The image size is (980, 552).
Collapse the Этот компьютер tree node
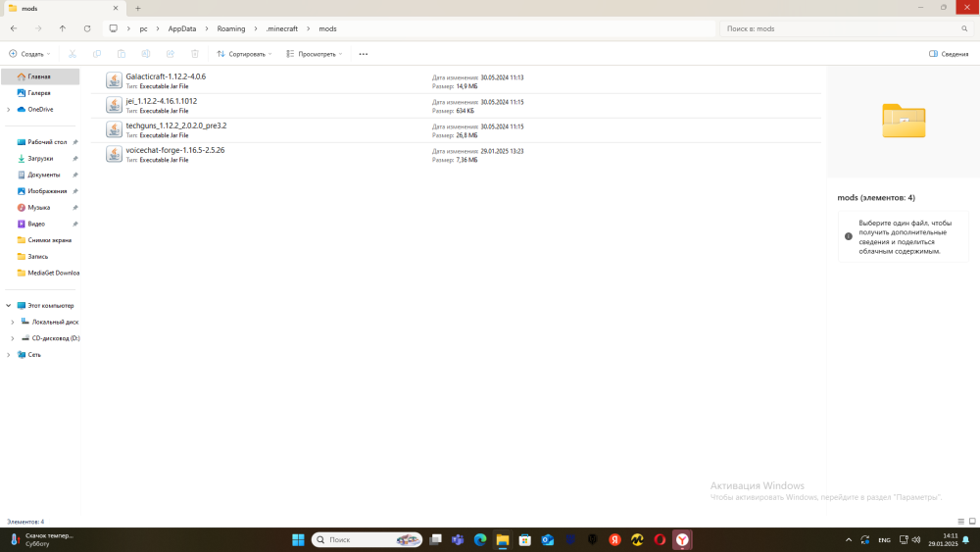[8, 306]
